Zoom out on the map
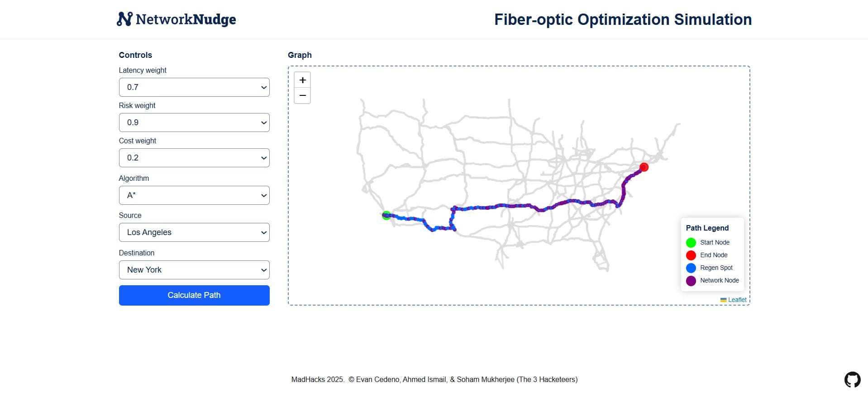This screenshot has width=868, height=396. click(x=302, y=96)
